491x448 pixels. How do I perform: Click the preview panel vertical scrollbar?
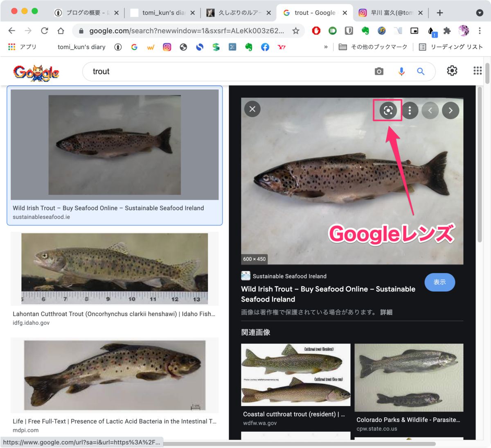click(x=480, y=164)
